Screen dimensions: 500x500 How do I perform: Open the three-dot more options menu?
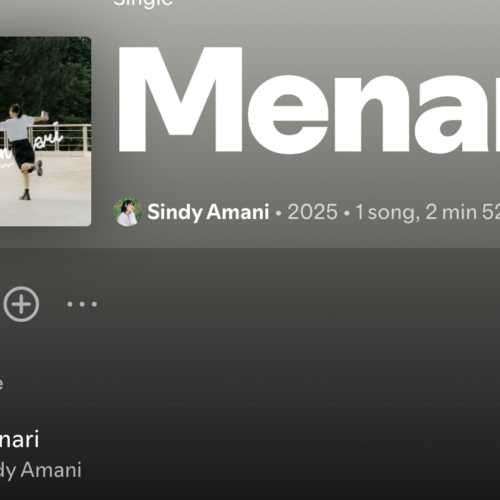tap(82, 304)
